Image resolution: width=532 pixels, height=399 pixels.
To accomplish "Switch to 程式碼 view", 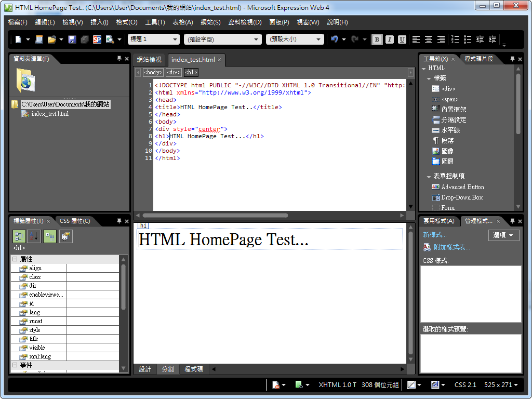I will pos(194,369).
